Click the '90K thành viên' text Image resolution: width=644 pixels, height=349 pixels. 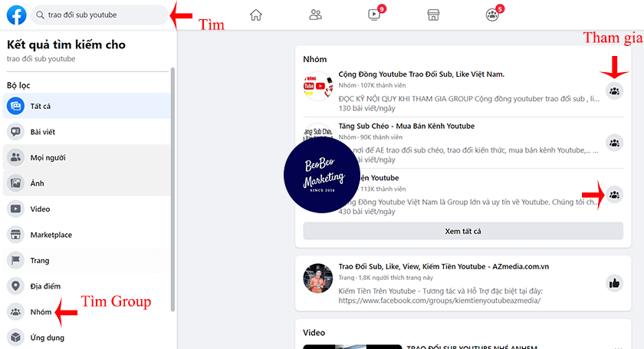(x=382, y=137)
